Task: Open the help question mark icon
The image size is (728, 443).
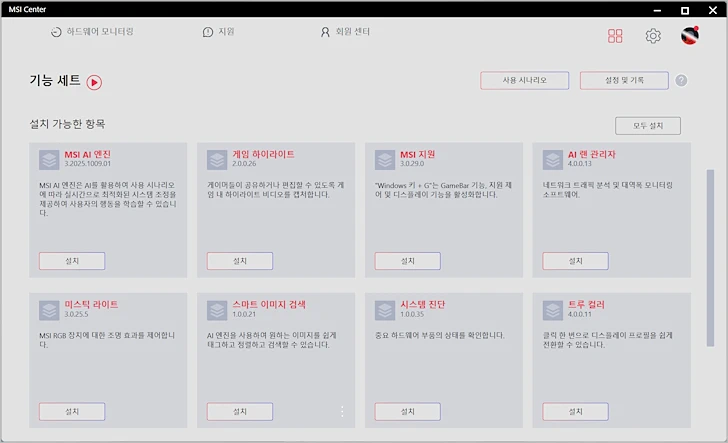Action: pyautogui.click(x=681, y=80)
